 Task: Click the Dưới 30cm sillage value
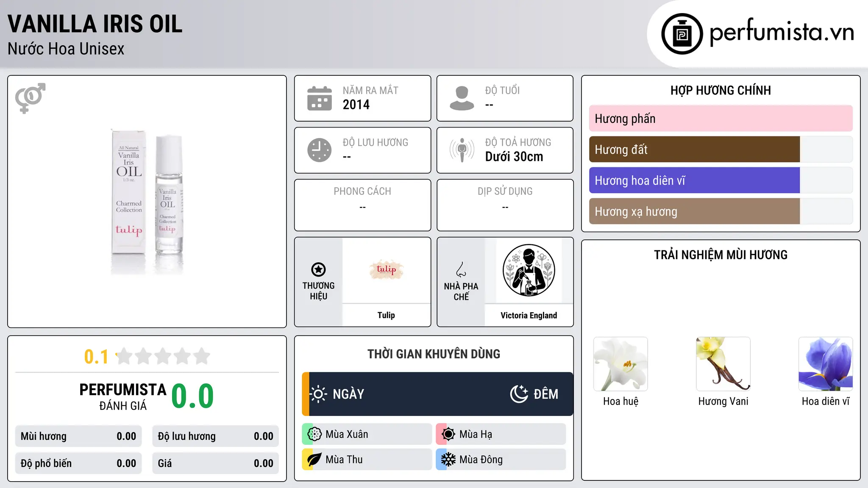514,157
